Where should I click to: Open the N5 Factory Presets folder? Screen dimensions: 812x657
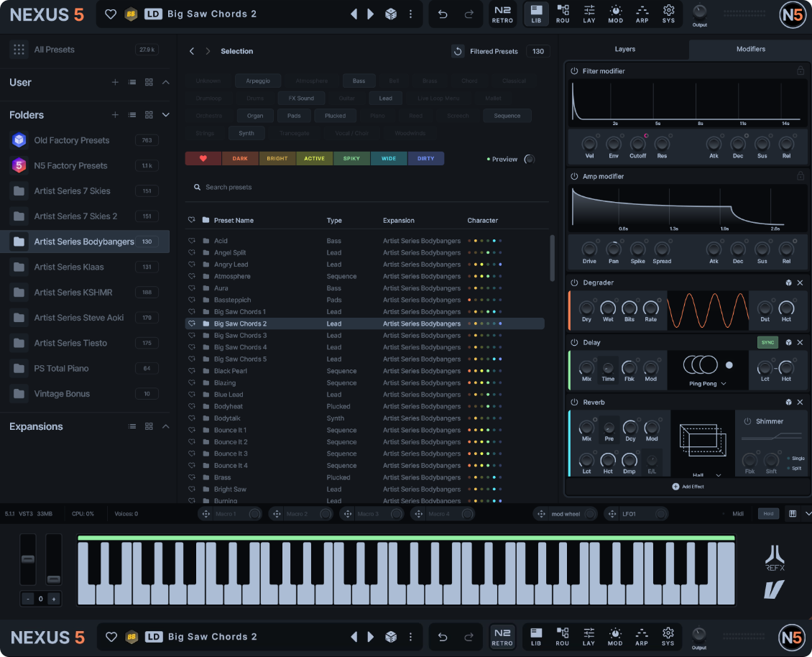click(x=84, y=166)
